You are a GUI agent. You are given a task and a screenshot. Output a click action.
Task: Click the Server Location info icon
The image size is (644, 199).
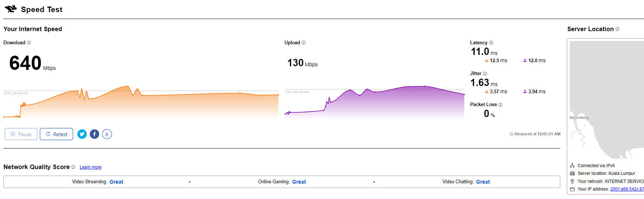617,29
